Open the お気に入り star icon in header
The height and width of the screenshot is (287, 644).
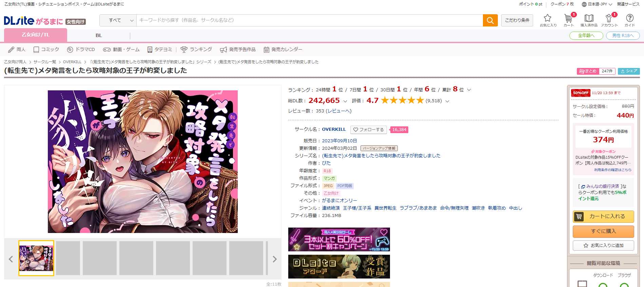tap(548, 20)
